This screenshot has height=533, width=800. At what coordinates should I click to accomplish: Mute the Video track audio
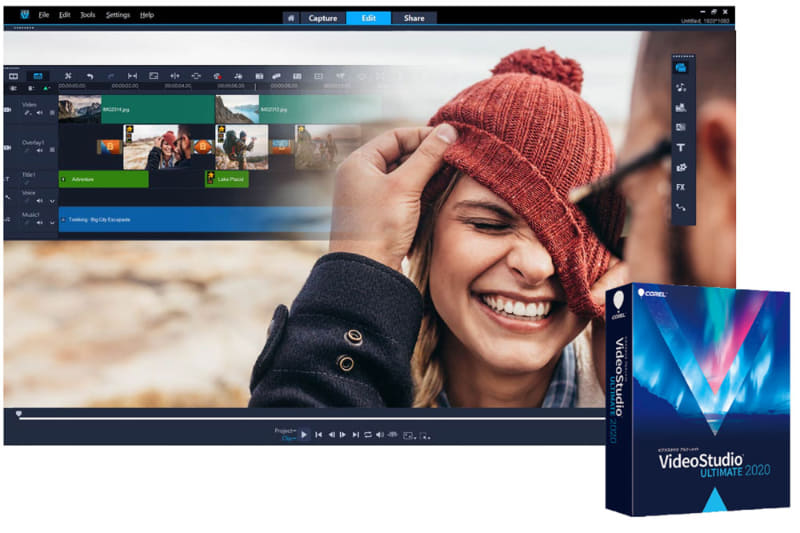pyautogui.click(x=39, y=113)
